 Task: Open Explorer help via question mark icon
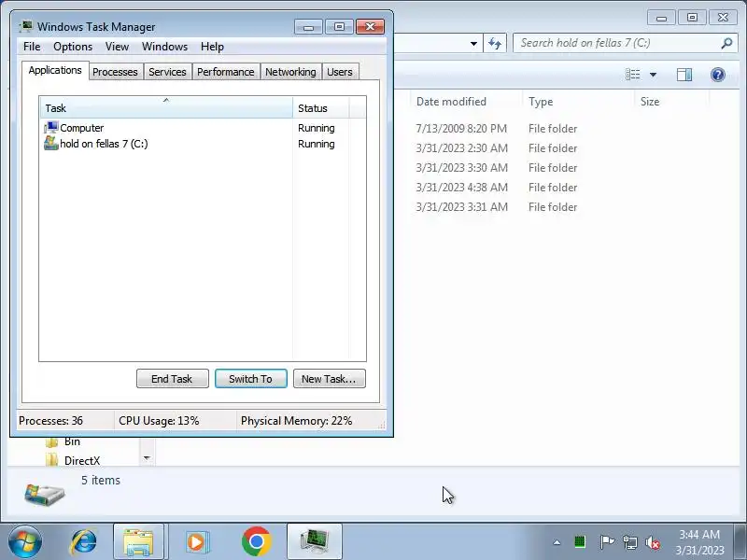[717, 75]
